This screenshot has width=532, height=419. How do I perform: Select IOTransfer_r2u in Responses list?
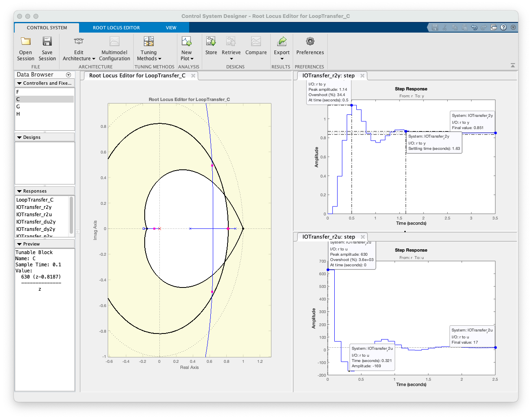pos(42,215)
